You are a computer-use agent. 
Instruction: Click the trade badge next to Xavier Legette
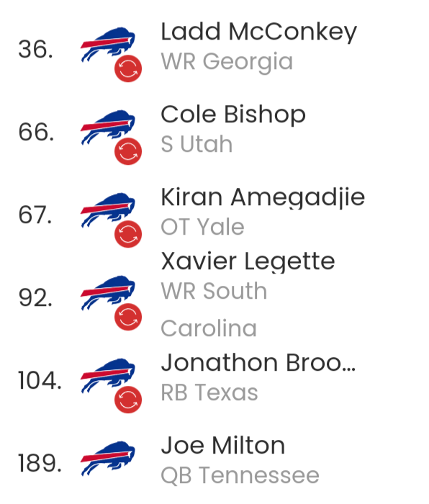tap(128, 317)
